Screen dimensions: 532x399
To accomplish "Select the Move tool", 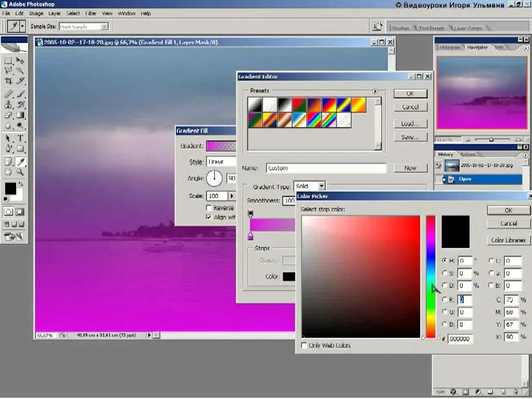I will click(x=21, y=61).
